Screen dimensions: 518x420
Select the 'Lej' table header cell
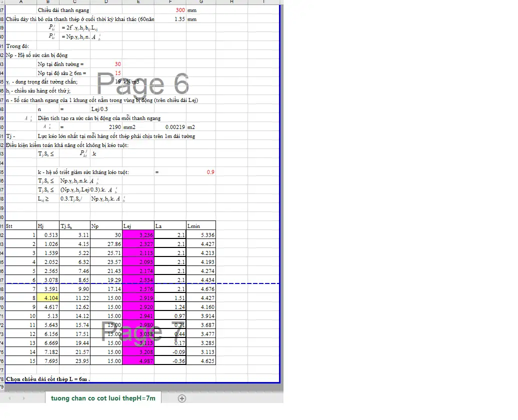[138, 226]
